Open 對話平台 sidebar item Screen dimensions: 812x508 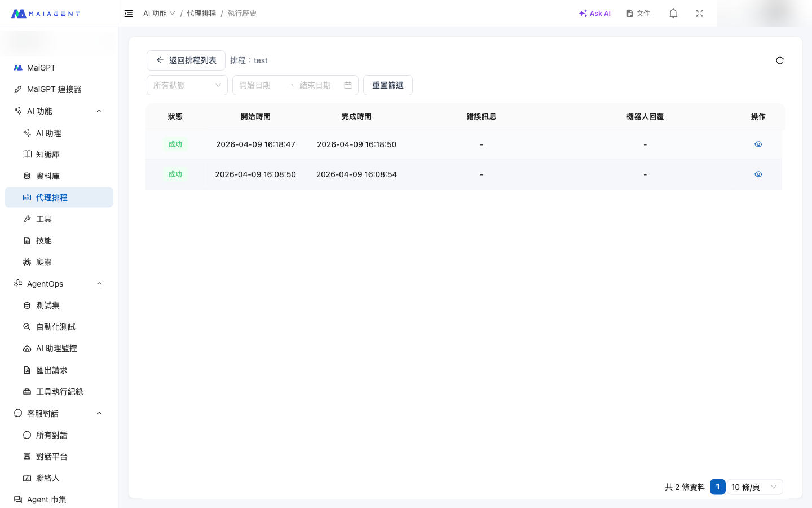click(59, 457)
